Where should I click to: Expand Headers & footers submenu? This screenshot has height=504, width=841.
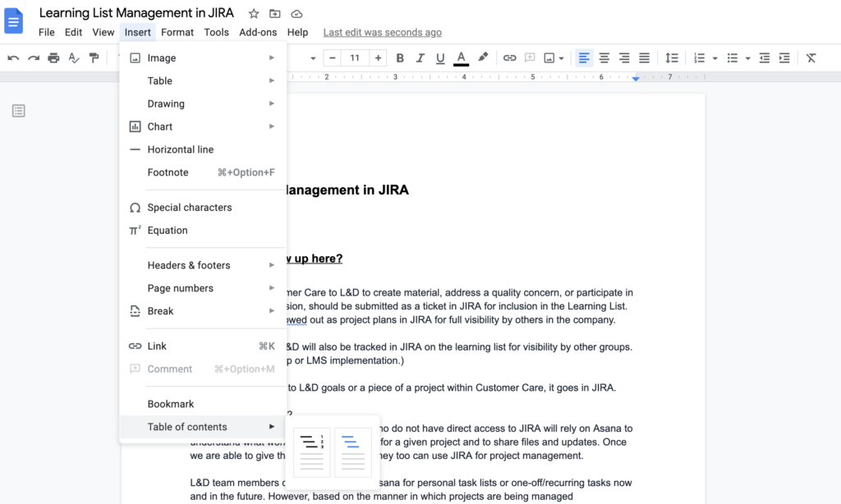pyautogui.click(x=203, y=265)
